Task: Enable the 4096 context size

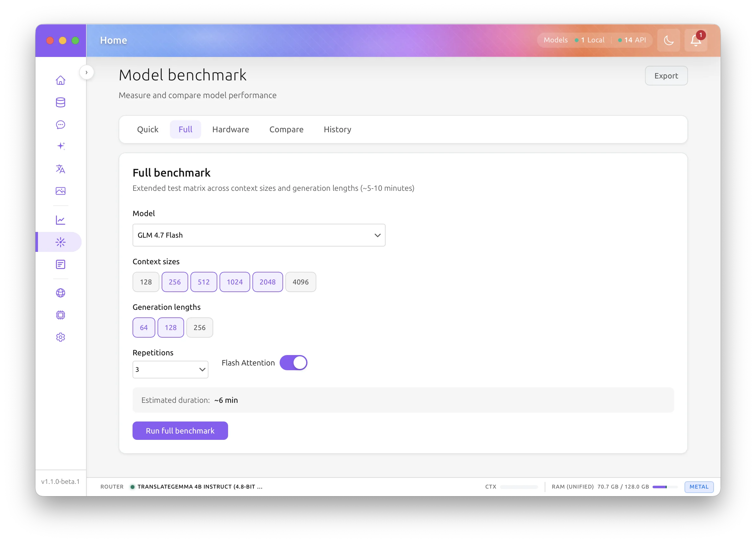Action: click(300, 282)
